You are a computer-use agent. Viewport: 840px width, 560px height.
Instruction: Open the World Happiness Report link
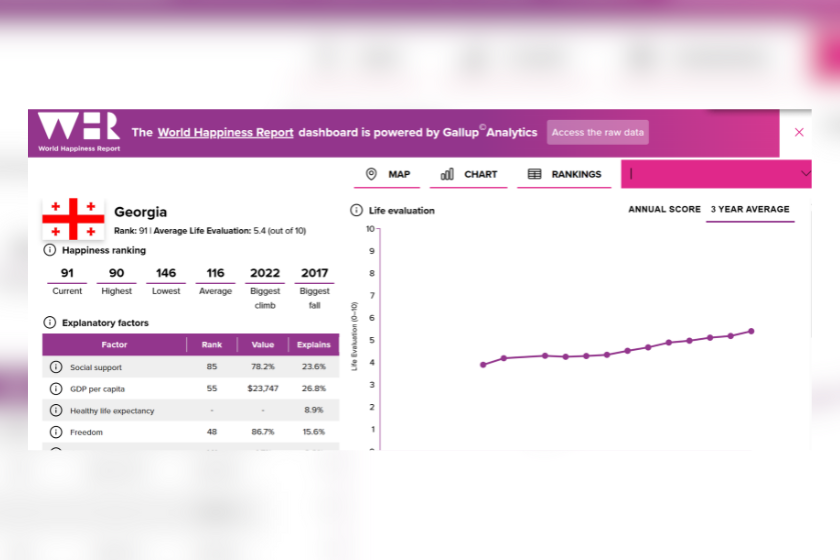(x=225, y=132)
